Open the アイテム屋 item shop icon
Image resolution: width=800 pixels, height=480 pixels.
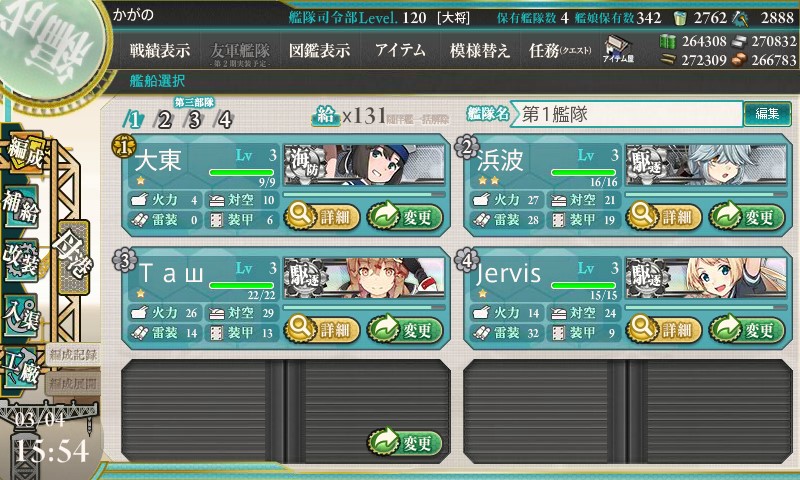point(618,50)
